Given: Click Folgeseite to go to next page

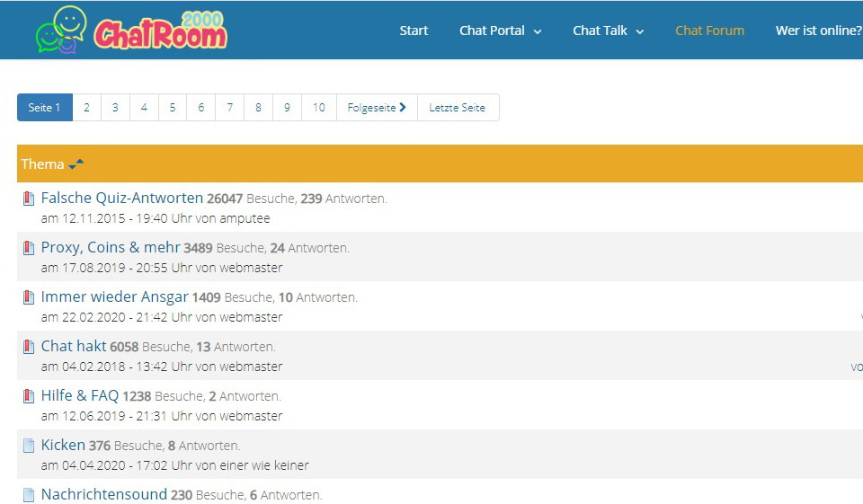Looking at the screenshot, I should (377, 107).
